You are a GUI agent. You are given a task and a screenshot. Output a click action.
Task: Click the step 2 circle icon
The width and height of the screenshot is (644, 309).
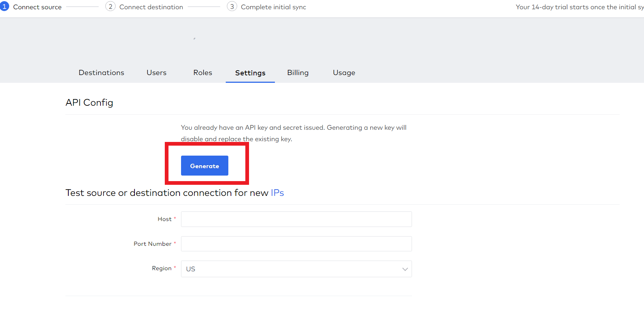pos(110,7)
